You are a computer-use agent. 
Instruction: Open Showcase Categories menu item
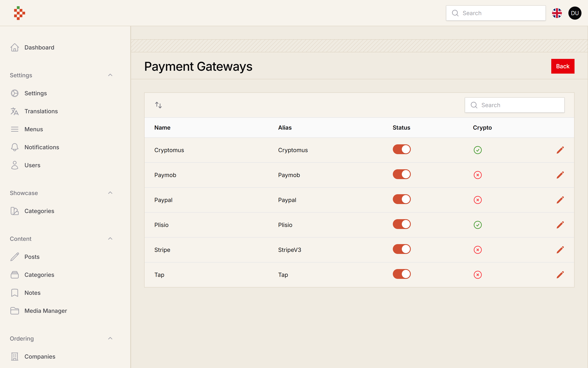(x=39, y=211)
